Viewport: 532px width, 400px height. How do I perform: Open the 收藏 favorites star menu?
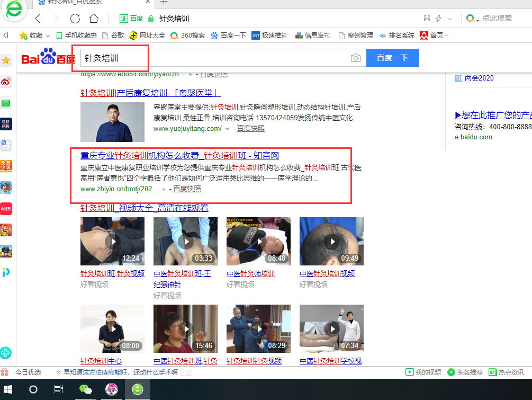coord(31,35)
